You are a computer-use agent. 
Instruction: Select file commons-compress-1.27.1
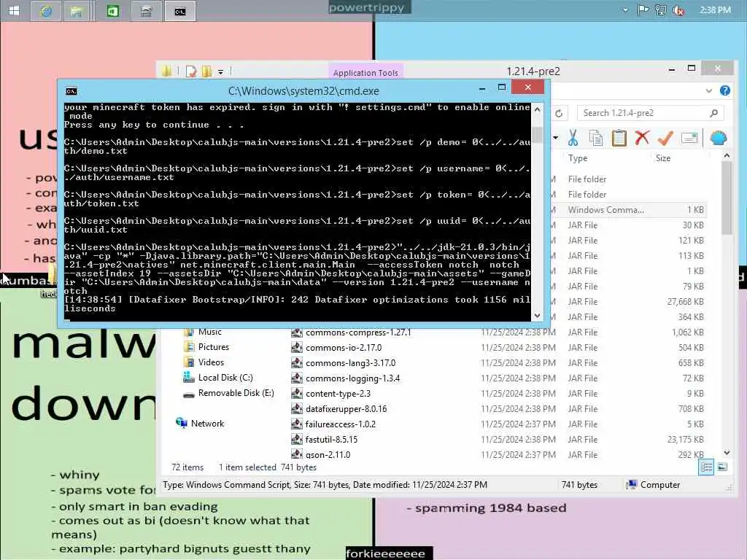pos(357,332)
